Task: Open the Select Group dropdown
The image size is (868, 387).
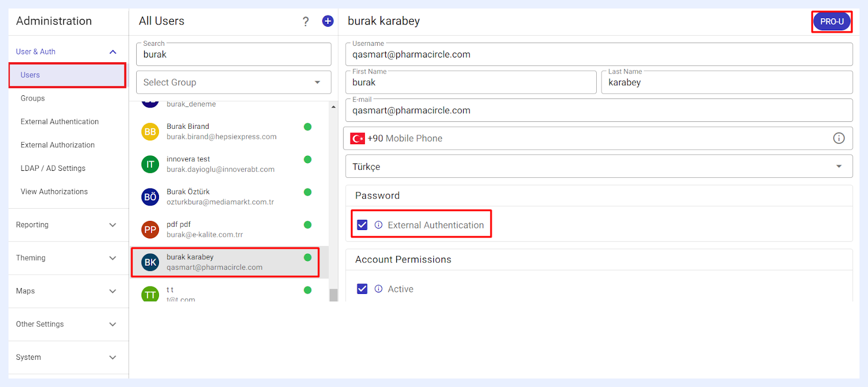Action: coord(233,83)
